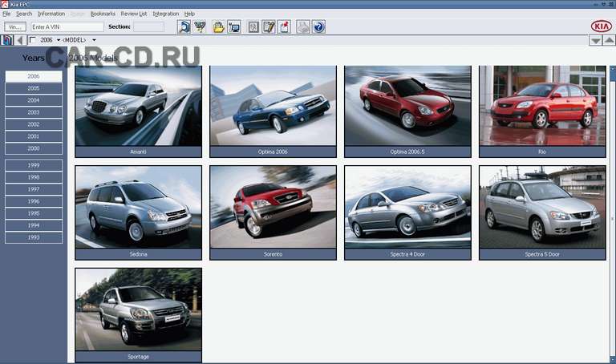Click the open folder toolbar icon
The width and height of the screenshot is (616, 364).
[x=218, y=26]
